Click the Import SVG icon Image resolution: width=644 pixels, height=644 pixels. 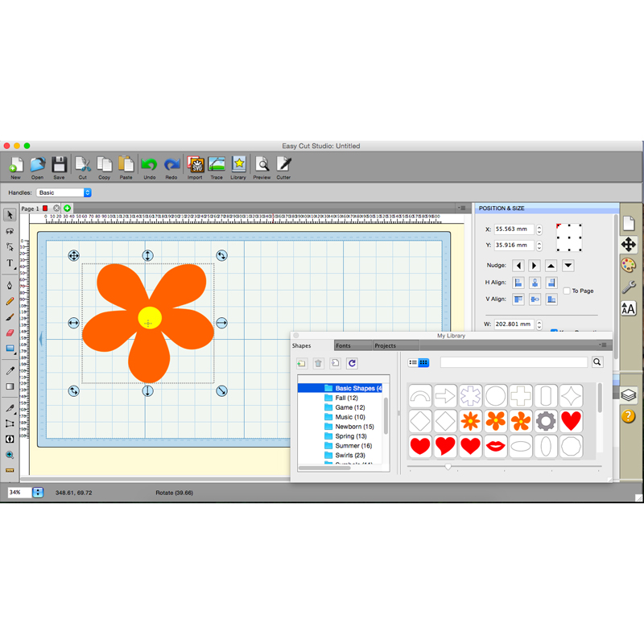pos(195,166)
